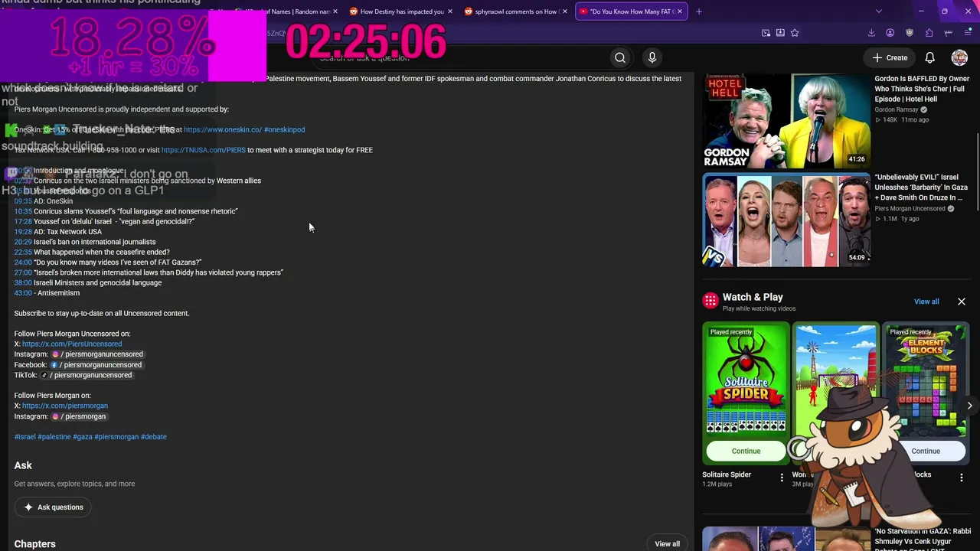Open TikTok piersmorganuncensored chip
980x551 pixels.
point(87,375)
